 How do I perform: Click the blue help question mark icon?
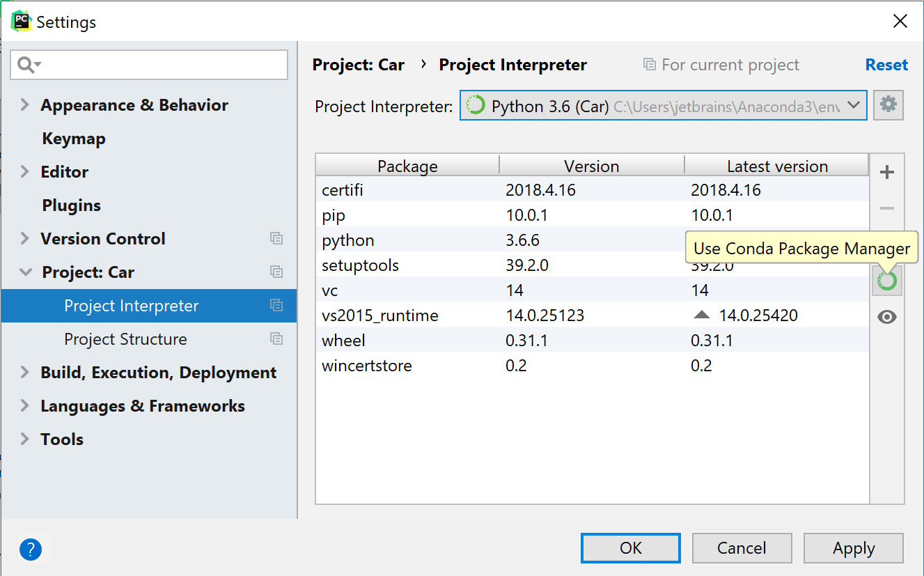pos(31,550)
